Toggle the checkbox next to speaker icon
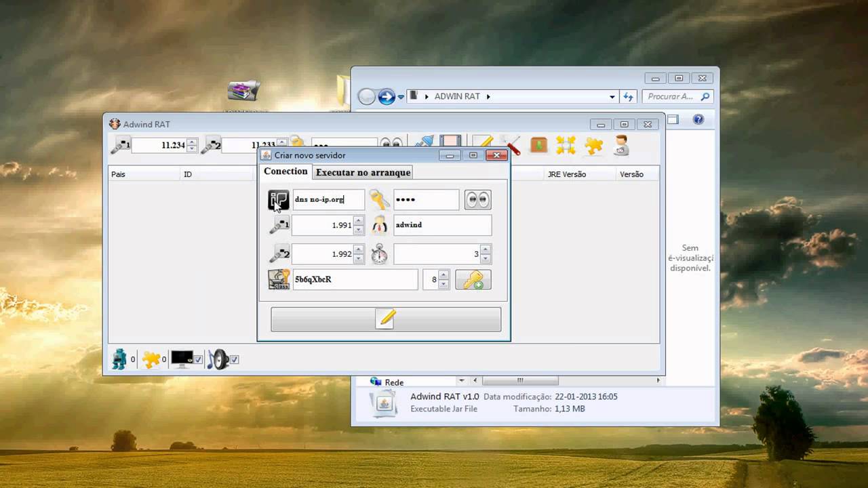 [x=234, y=360]
